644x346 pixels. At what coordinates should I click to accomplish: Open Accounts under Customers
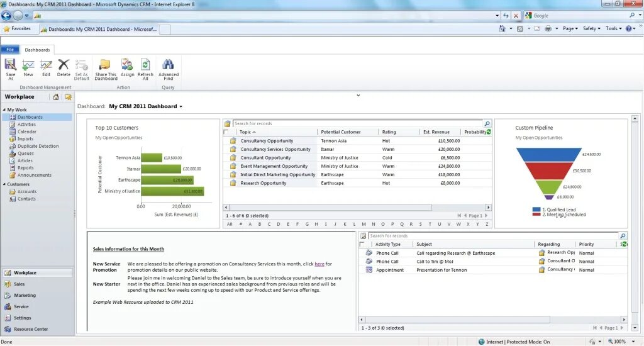27,191
